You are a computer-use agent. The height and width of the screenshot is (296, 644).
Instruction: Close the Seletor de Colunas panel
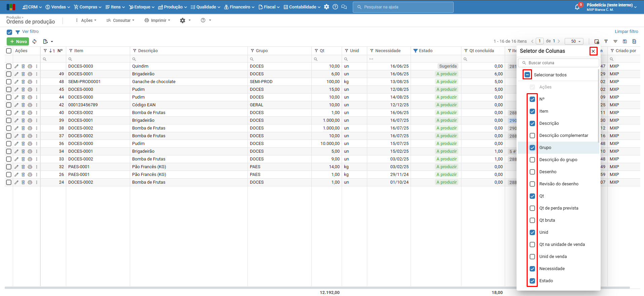(593, 51)
